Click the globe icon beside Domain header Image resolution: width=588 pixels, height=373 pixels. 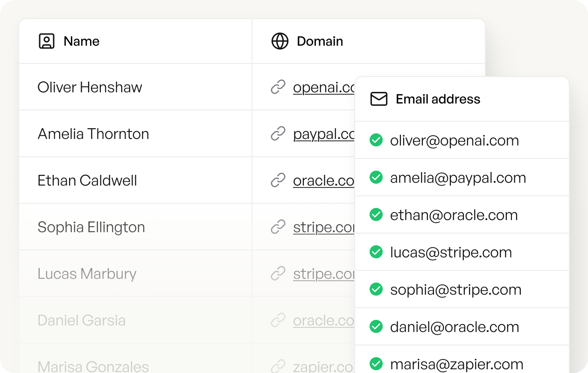pos(280,41)
